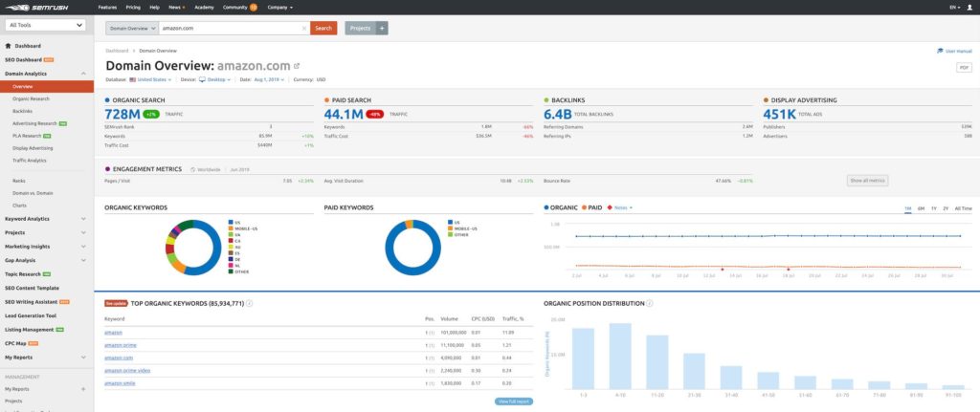Click the Projects button
Image resolution: width=980 pixels, height=412 pixels.
click(361, 28)
